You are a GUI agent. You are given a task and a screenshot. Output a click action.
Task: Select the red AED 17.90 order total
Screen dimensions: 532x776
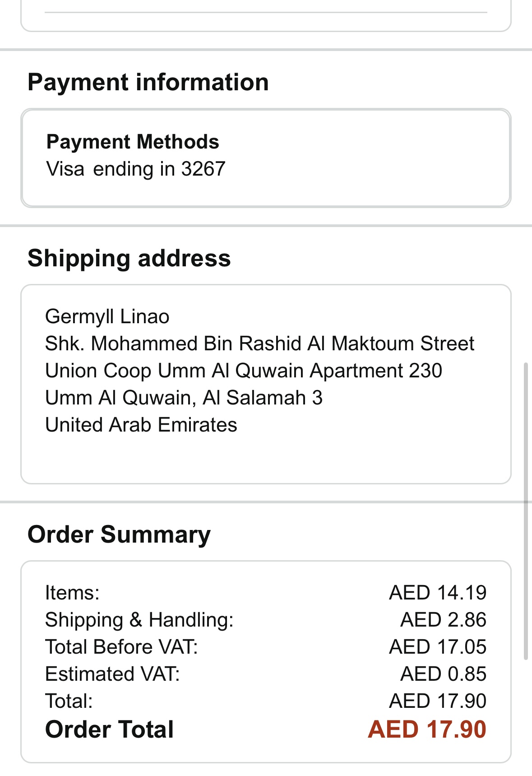[427, 730]
